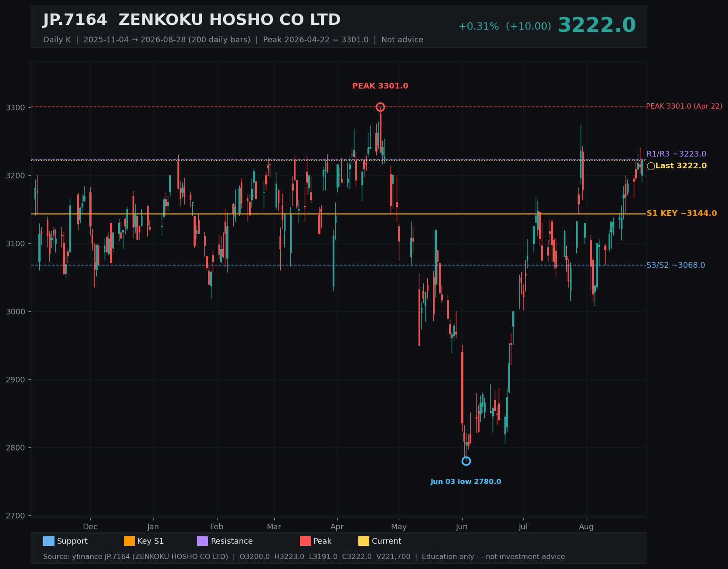Click the red Peak legend swatch

tap(306, 541)
